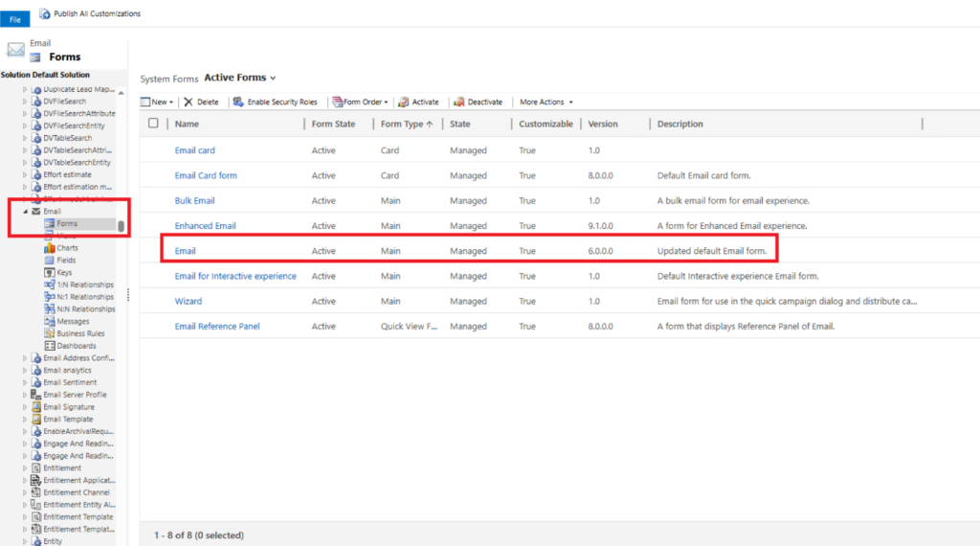Click the Delete toolbar icon
This screenshot has width=980, height=546.
tap(189, 102)
